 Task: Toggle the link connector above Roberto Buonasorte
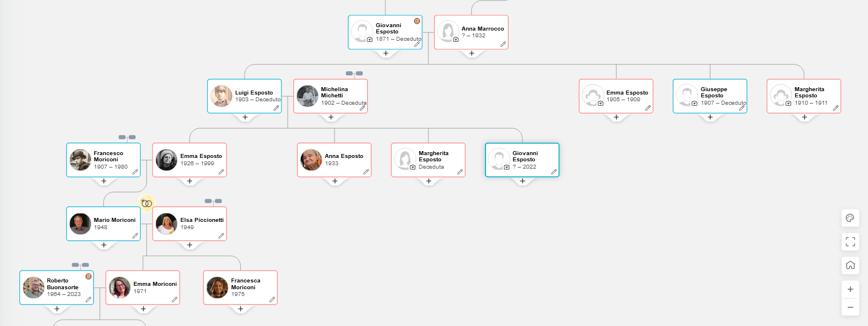(x=80, y=265)
